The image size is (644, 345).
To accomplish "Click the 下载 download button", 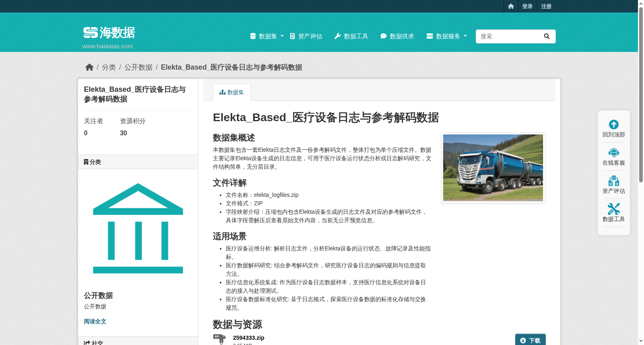I will click(x=530, y=340).
